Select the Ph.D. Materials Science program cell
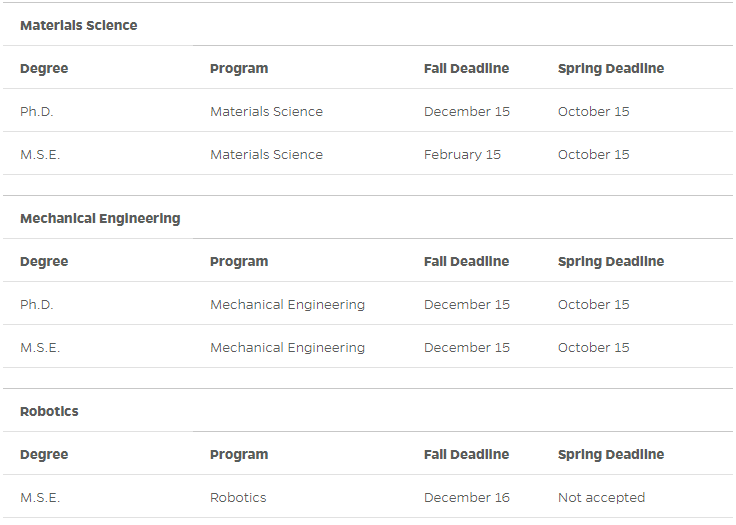 point(266,112)
